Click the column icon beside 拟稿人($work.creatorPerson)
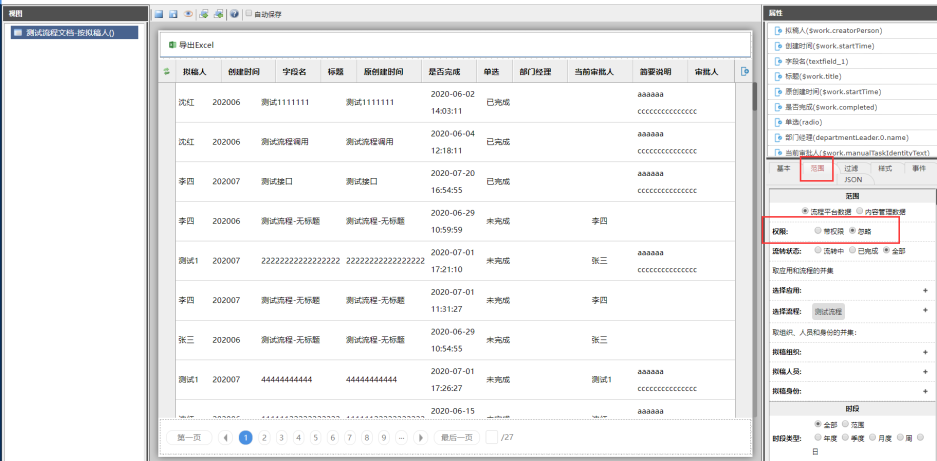937x461 pixels. pyautogui.click(x=778, y=31)
